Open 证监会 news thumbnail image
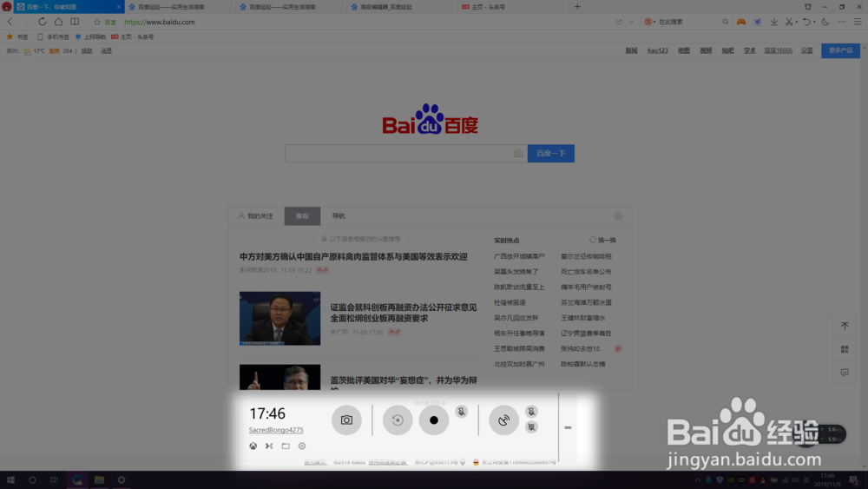 279,319
